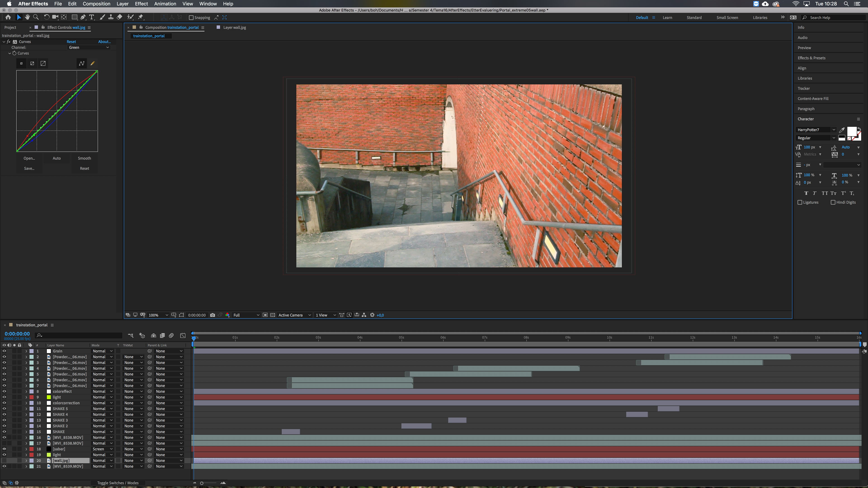The image size is (868, 488).
Task: Select the Rotation tool
Action: [47, 17]
